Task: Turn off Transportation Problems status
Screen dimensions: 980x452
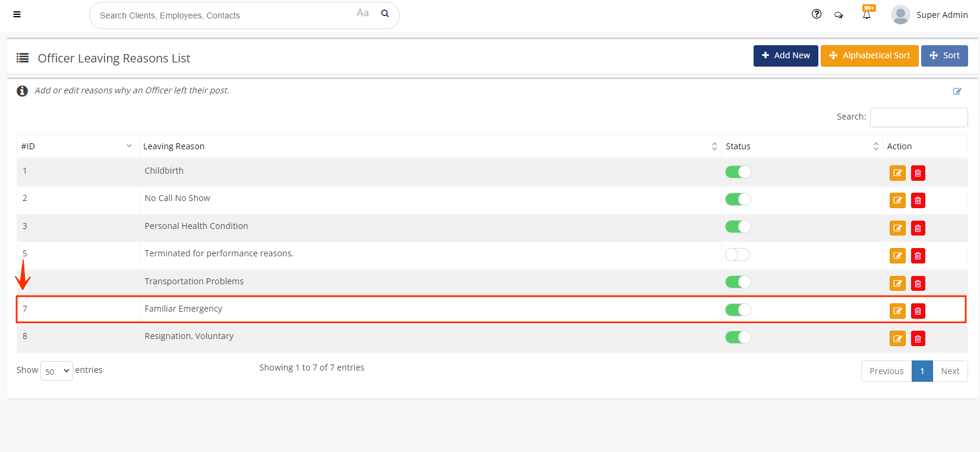Action: (x=738, y=282)
